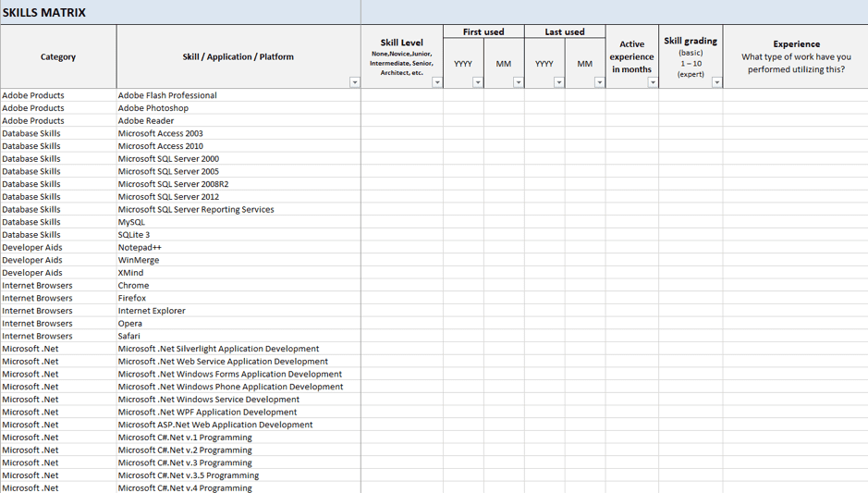Select the Microsoft Access 2010 cell
The width and height of the screenshot is (868, 493).
[x=238, y=146]
